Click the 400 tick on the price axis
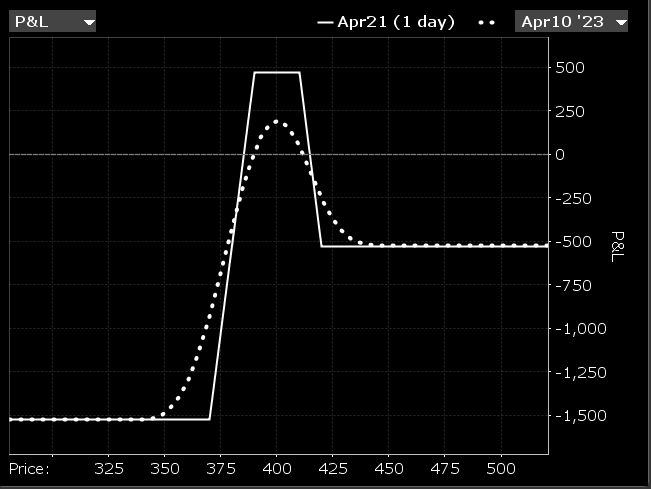651x489 pixels. click(277, 468)
